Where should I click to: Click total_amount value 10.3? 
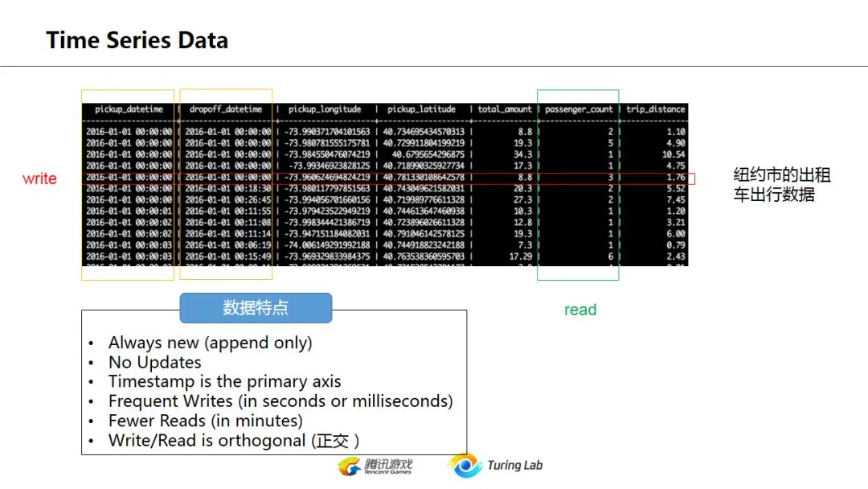[x=522, y=211]
